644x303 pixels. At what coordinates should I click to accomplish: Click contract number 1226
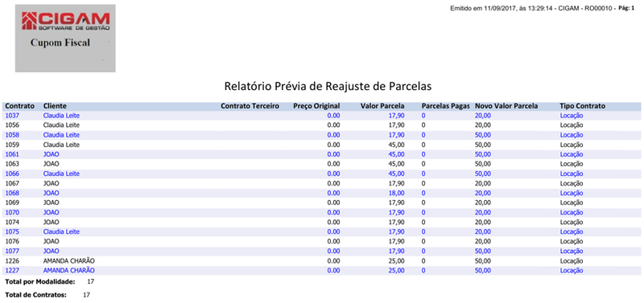(12, 260)
